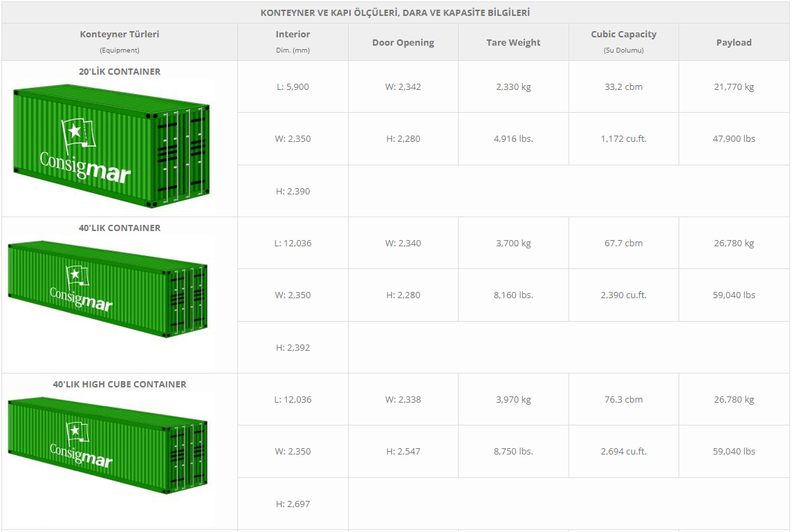Click the 40'lik High Cube container image

click(107, 446)
